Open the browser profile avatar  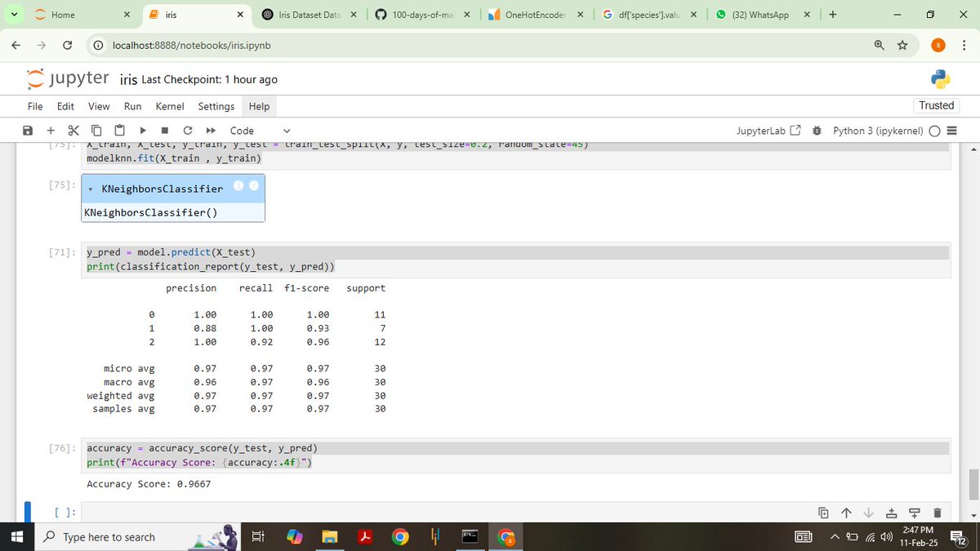pyautogui.click(x=939, y=45)
